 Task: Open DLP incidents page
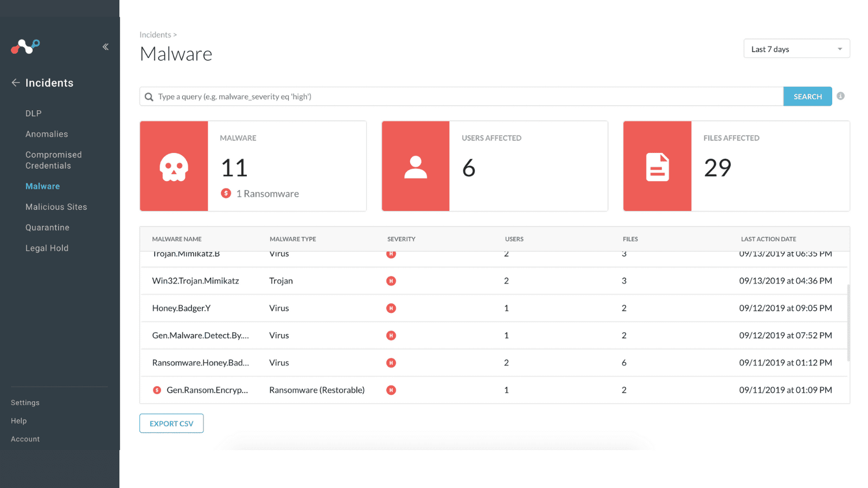coord(33,113)
